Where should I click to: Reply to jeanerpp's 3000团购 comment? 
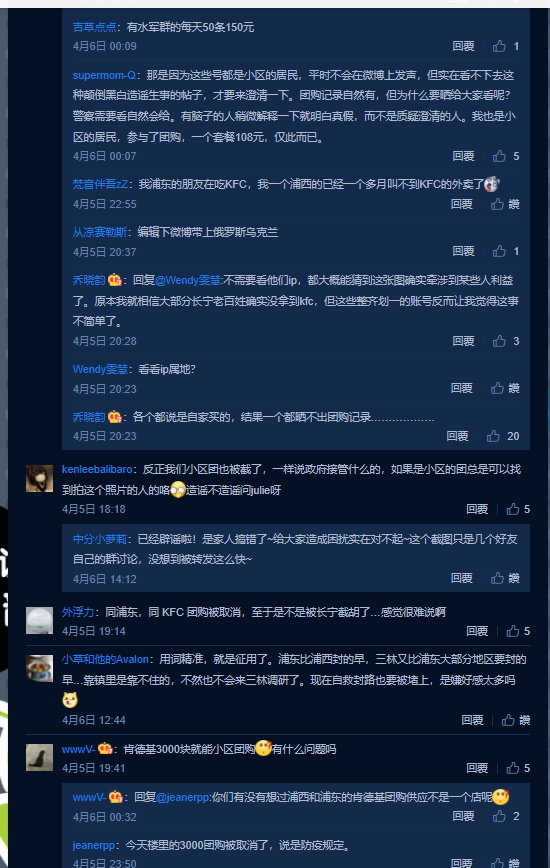[461, 862]
